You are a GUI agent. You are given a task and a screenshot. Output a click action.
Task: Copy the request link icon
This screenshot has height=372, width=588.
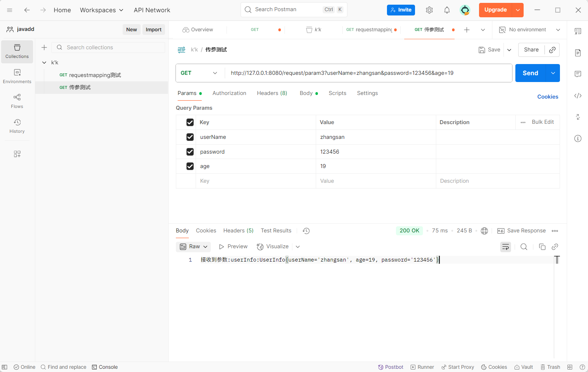pos(552,50)
